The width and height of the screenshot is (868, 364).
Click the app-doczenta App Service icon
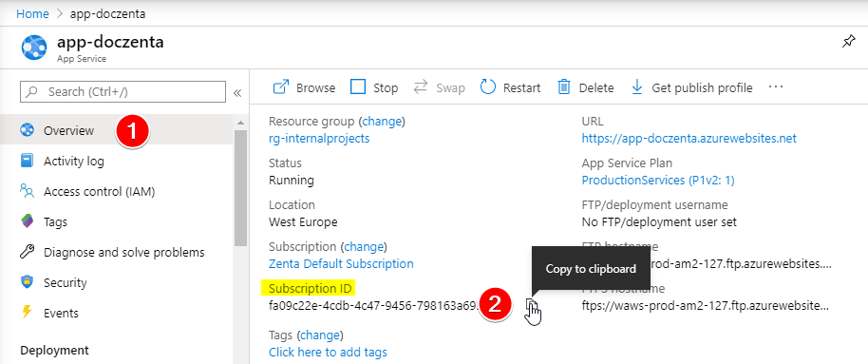coord(34,48)
